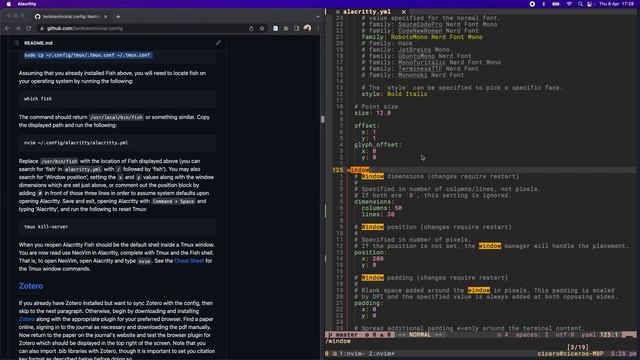
Task: Click the 'position:' key line
Action: (371, 252)
